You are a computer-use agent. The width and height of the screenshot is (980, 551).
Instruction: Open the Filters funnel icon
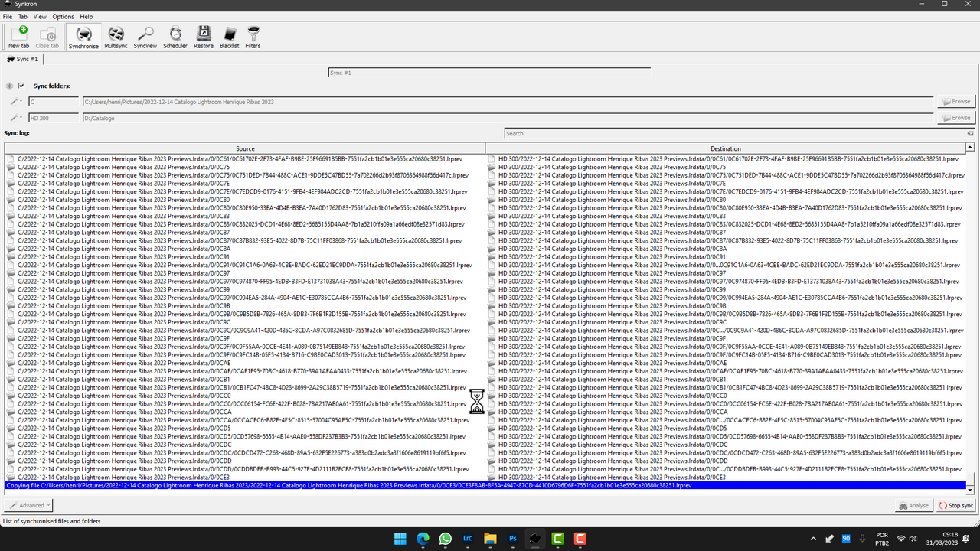pos(253,37)
